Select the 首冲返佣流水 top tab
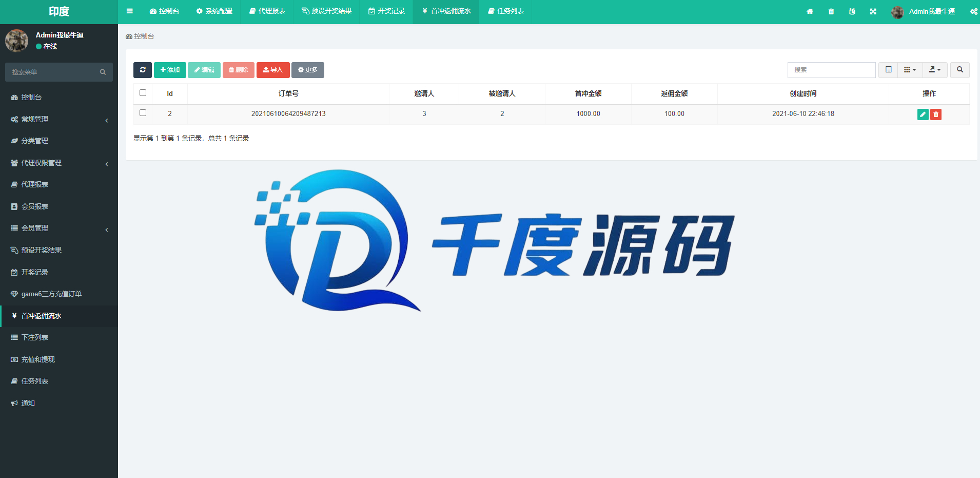Viewport: 980px width, 478px height. coord(446,11)
